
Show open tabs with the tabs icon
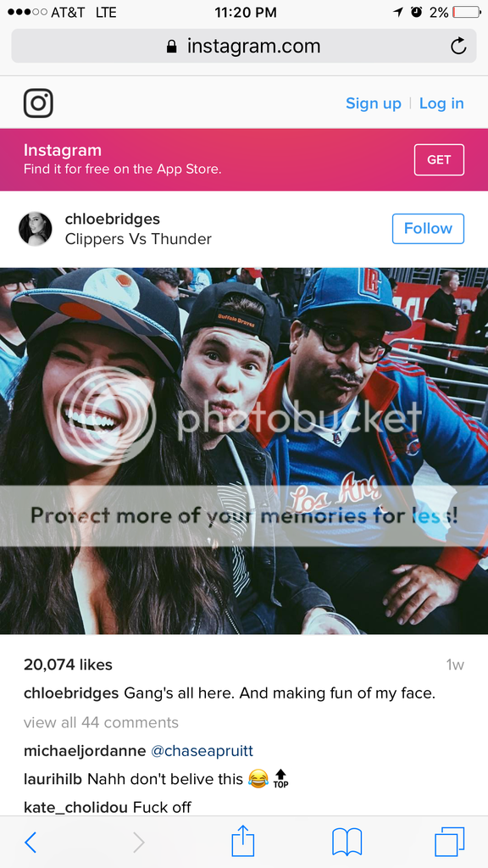(x=449, y=842)
